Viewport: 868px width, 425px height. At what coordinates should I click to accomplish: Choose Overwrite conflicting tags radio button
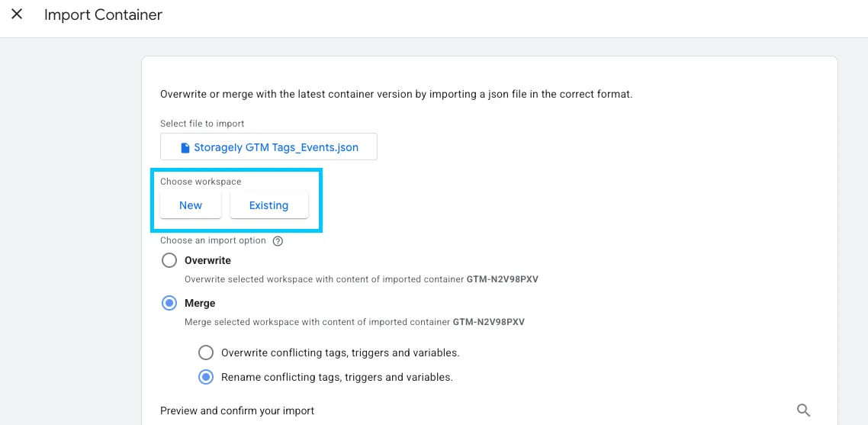click(x=205, y=353)
